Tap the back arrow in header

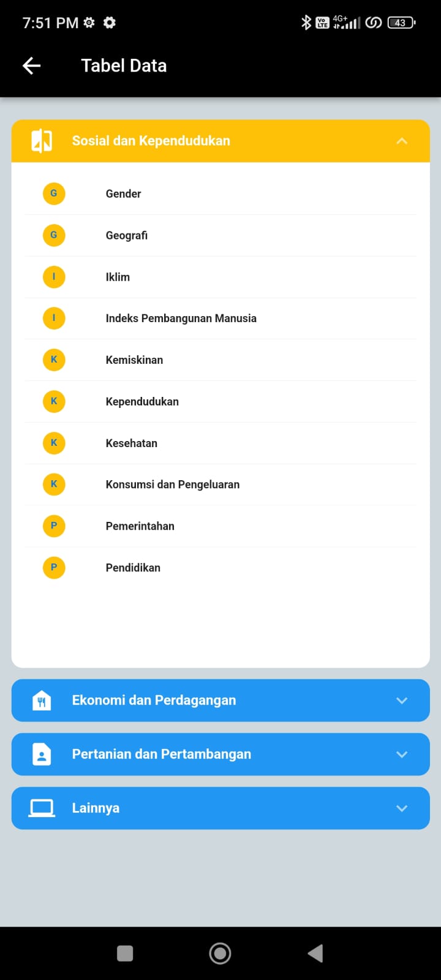coord(32,66)
